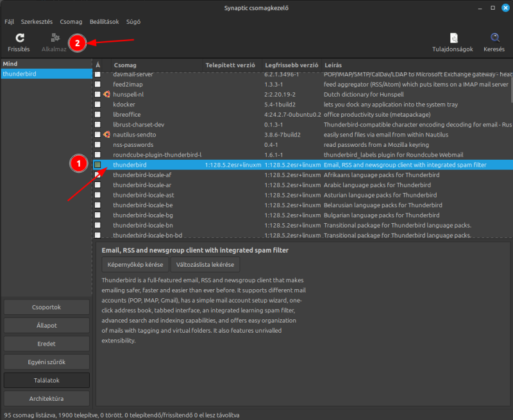Open the Súgó menu
513x420 pixels.
coord(133,22)
